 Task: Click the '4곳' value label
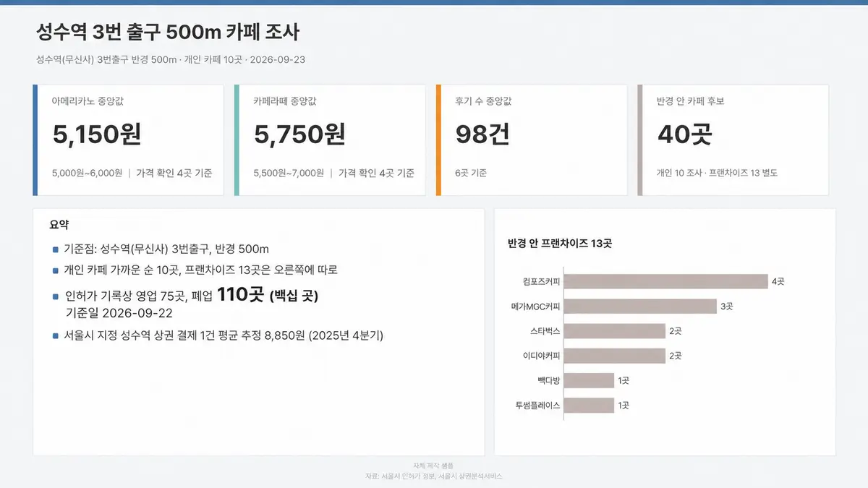coord(778,281)
